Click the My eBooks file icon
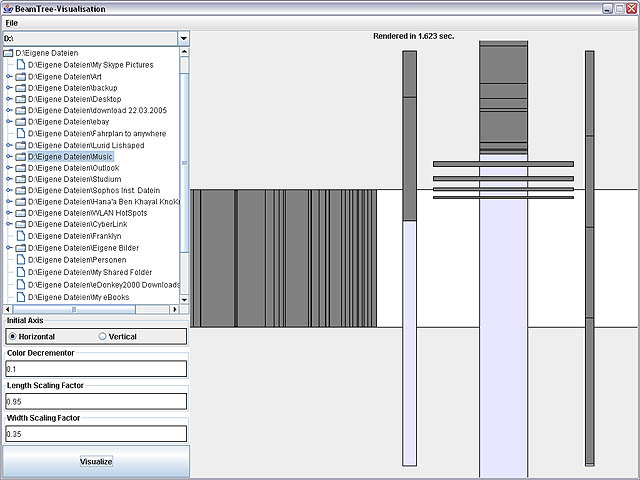 20,297
